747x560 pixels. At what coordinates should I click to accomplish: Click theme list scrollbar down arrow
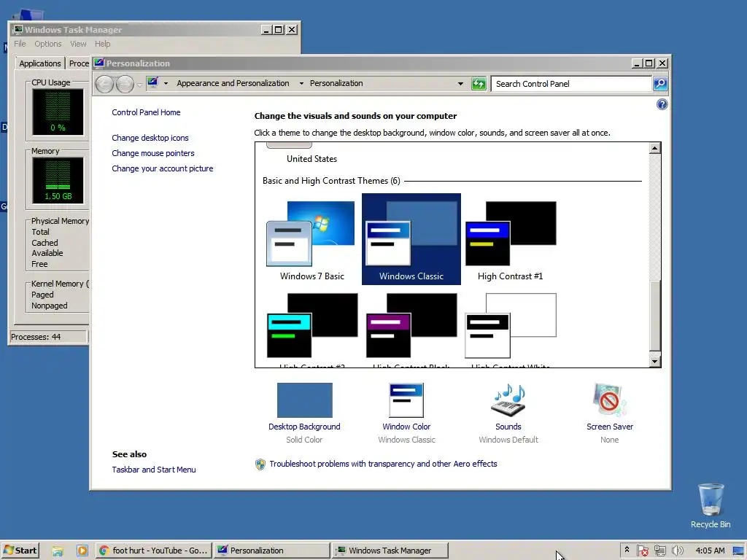click(x=654, y=362)
